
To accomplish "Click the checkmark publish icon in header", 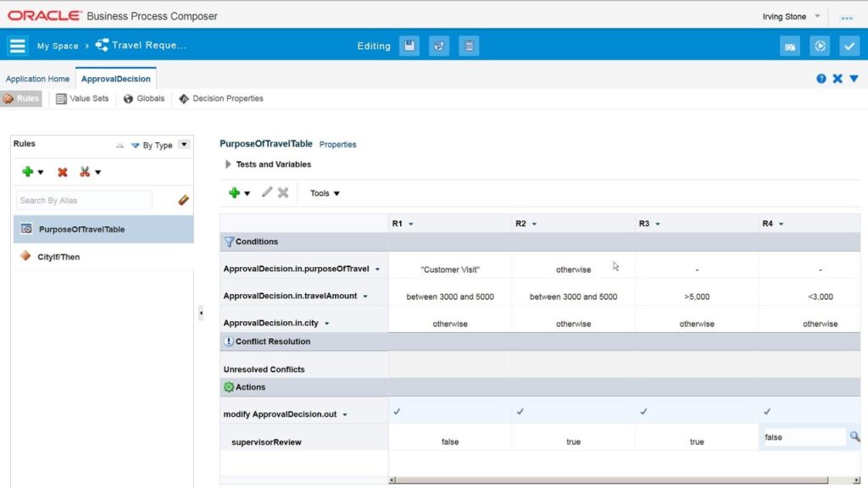I will [849, 46].
